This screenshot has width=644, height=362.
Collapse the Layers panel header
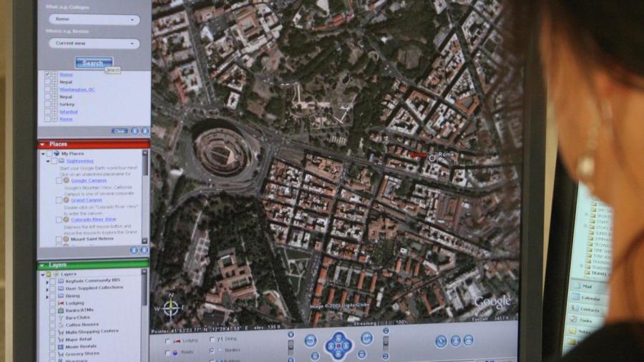(42, 265)
